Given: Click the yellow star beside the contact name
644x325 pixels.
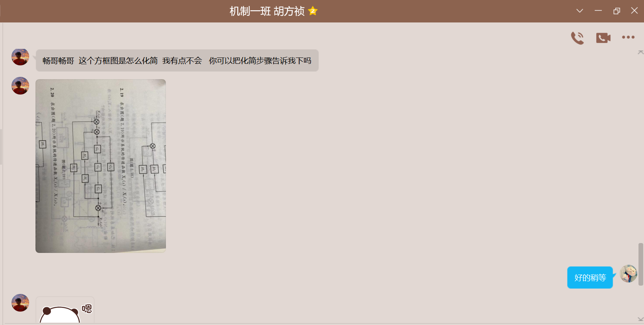Looking at the screenshot, I should (313, 11).
